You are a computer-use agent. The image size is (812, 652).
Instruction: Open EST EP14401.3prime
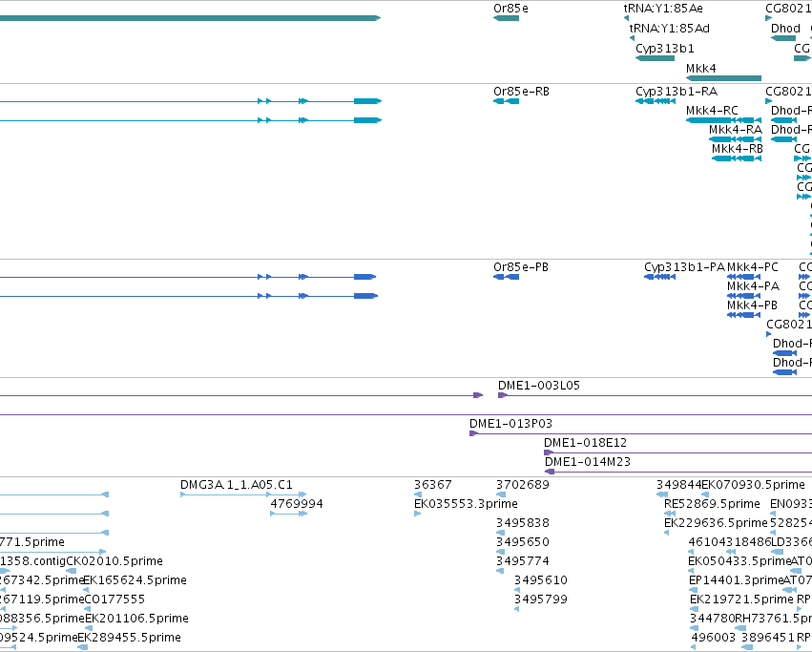(694, 590)
